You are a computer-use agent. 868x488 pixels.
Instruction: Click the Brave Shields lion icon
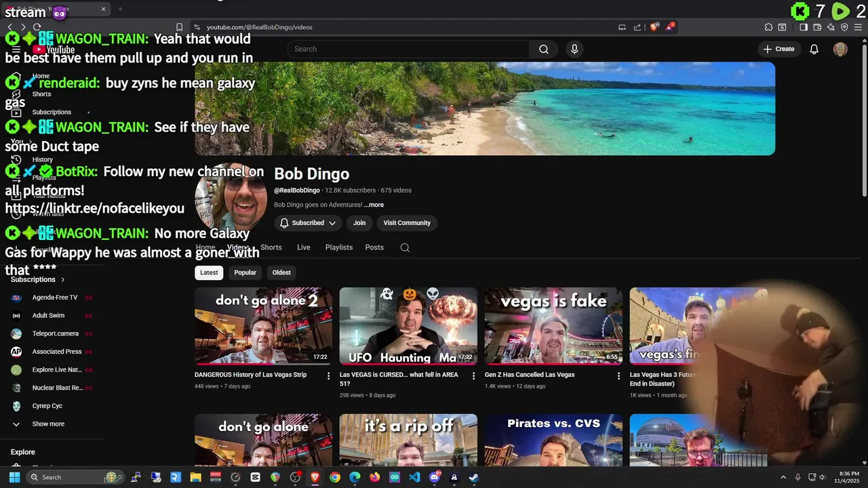click(654, 27)
